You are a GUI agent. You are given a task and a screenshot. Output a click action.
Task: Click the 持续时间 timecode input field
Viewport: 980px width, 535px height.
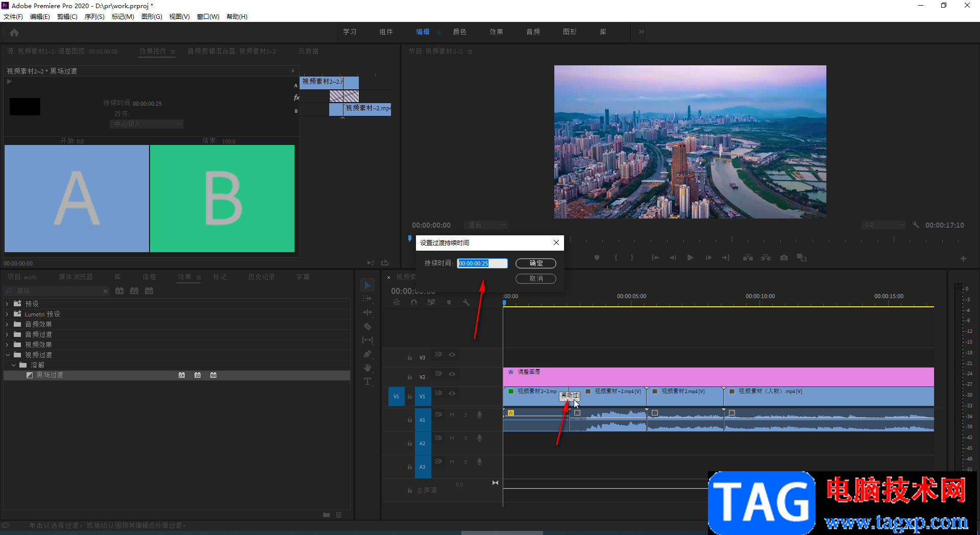(482, 263)
